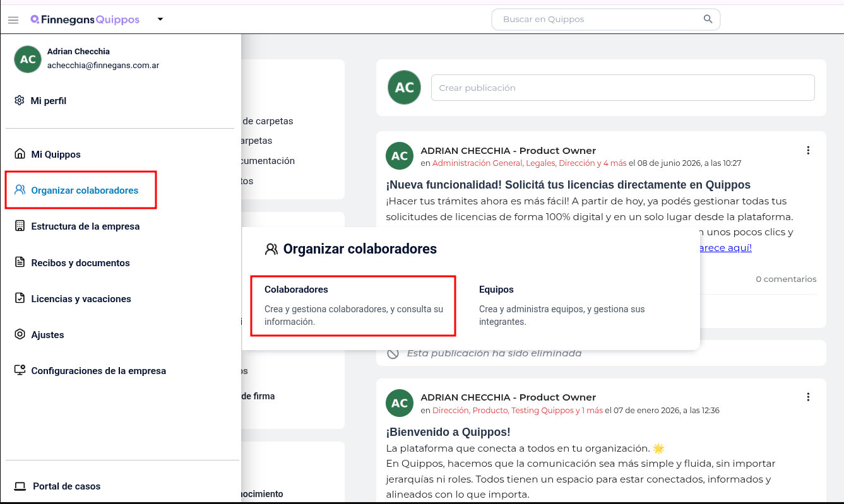This screenshot has width=844, height=504.
Task: Select Organizar colaboradores in the sidebar
Action: pos(81,190)
